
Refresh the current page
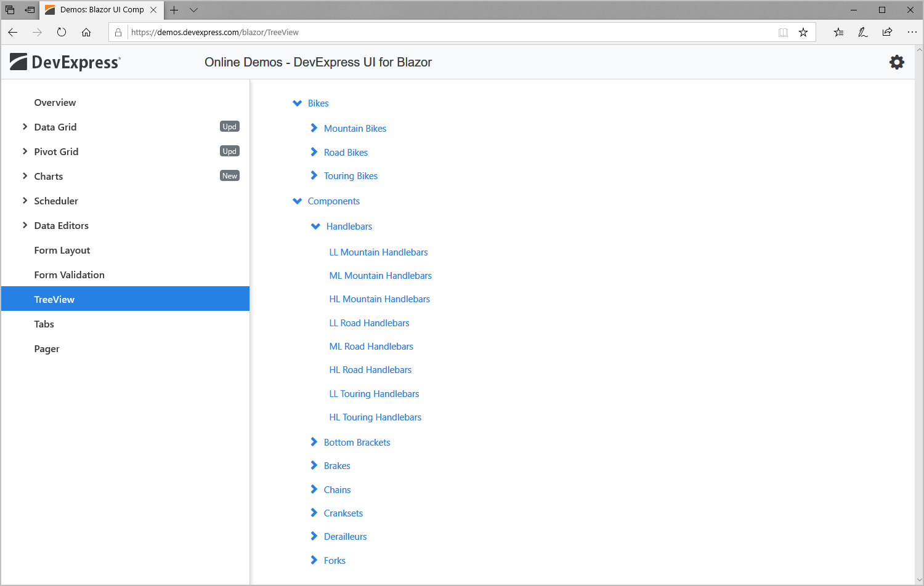click(x=62, y=33)
